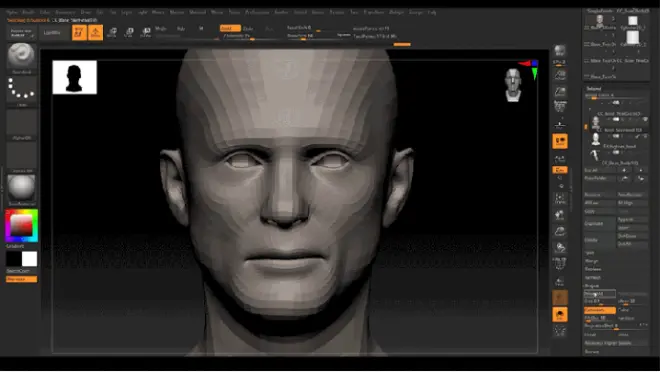Select the Scale transform icon in top shelf
This screenshot has height=372, width=660.
coord(129,32)
